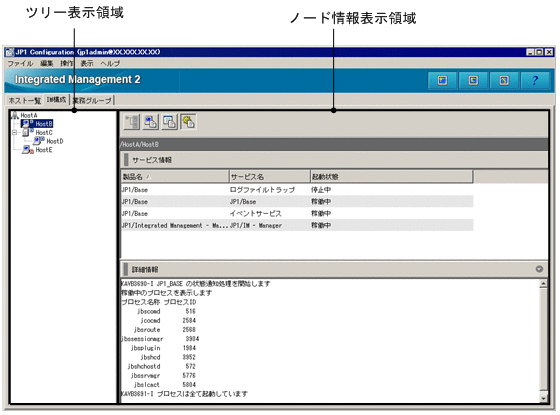Open the 表示 menu

coord(86,64)
